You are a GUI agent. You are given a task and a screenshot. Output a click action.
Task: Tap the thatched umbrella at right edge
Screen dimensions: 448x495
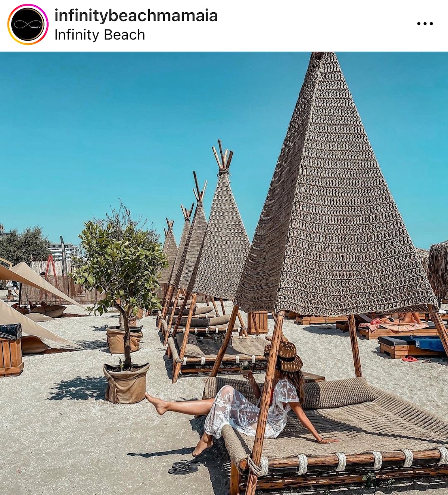(x=438, y=269)
